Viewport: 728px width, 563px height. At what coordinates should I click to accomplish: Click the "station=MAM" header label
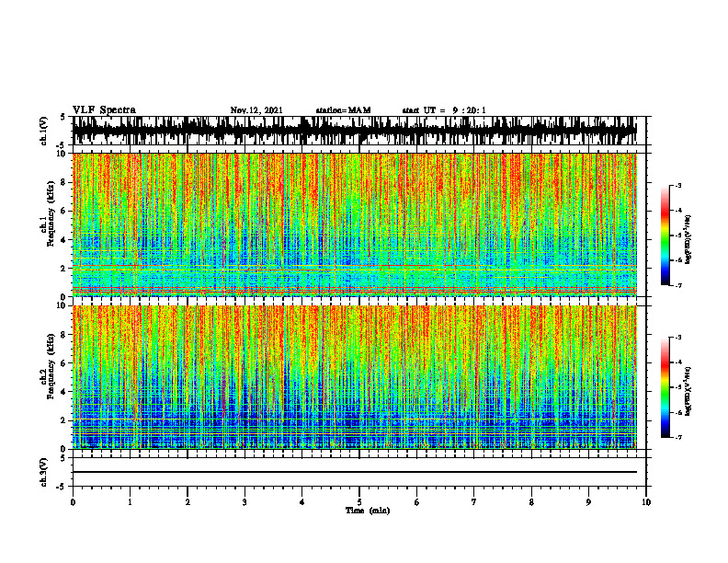click(343, 110)
